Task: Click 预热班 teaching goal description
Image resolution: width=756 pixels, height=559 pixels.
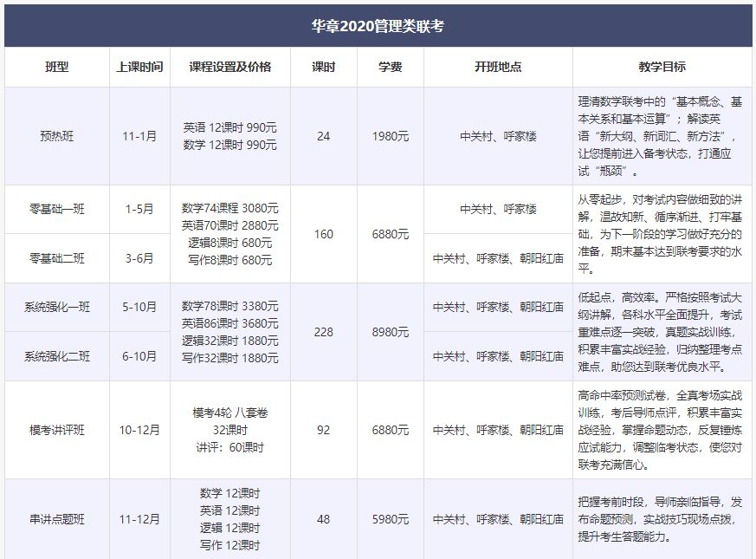Action: coord(660,136)
